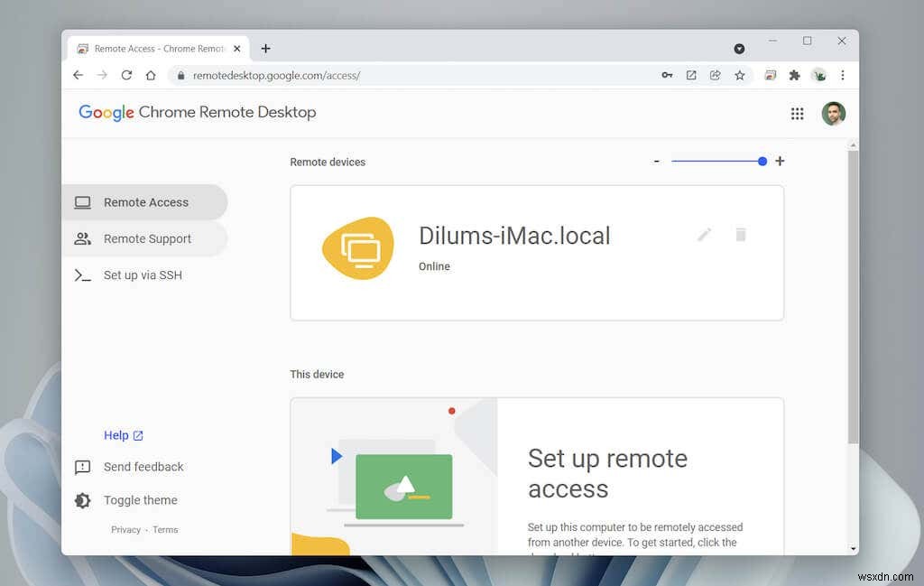Open Set up via SSH in sidebar

(144, 274)
